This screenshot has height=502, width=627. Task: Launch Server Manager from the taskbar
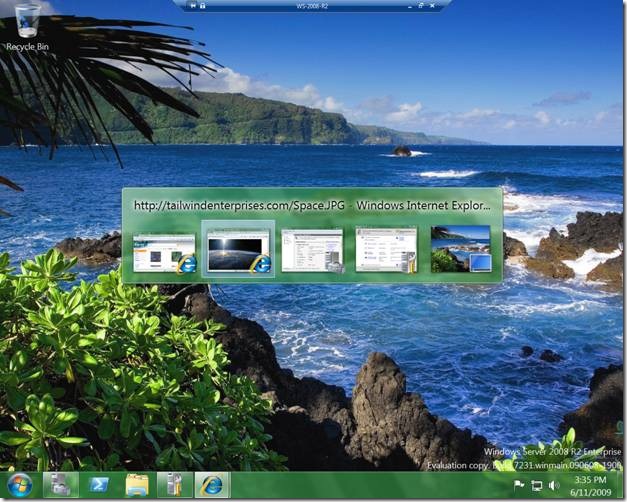61,485
